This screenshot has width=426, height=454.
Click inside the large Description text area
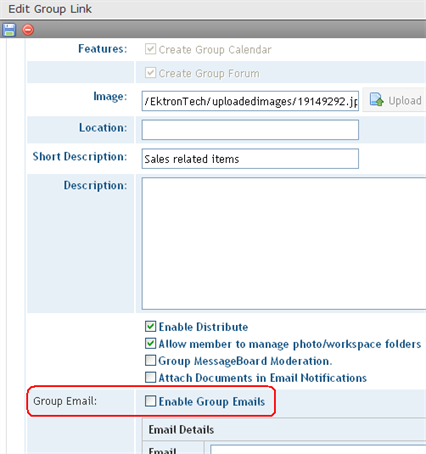tap(284, 244)
